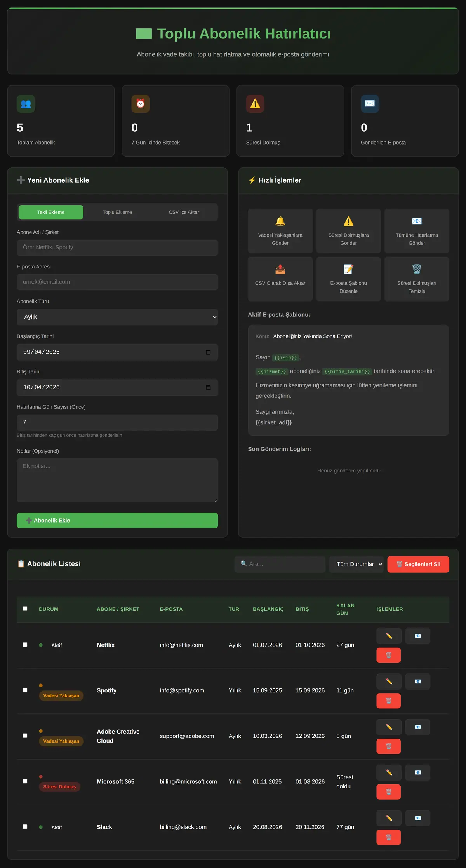
Task: Click the Hatırlatma Gün Sayısı field
Action: (x=117, y=422)
